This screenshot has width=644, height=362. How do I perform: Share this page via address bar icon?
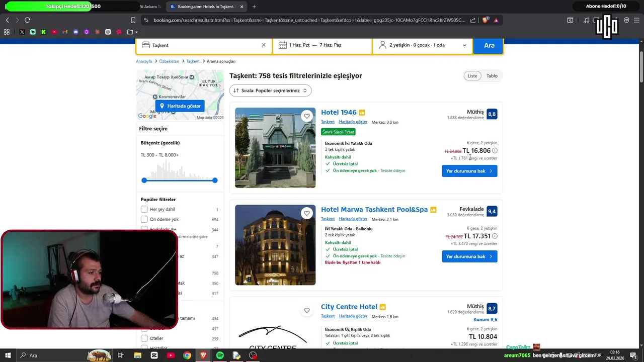(473, 20)
